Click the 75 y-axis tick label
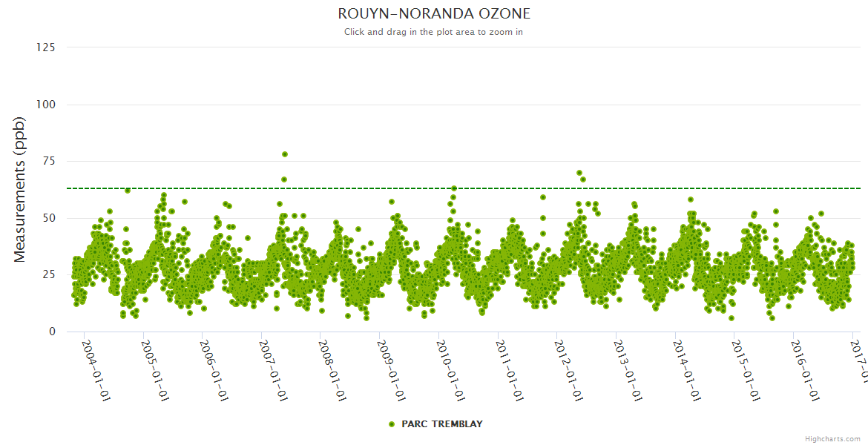868x445 pixels. (48, 161)
